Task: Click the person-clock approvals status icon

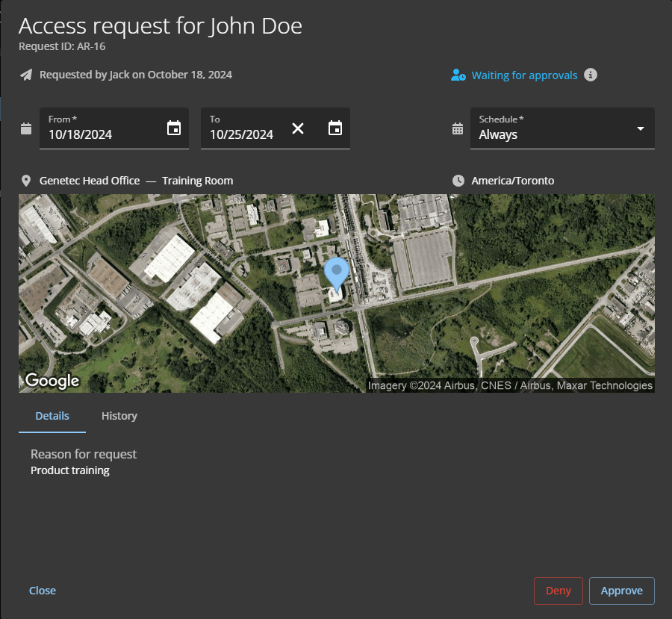Action: [458, 75]
